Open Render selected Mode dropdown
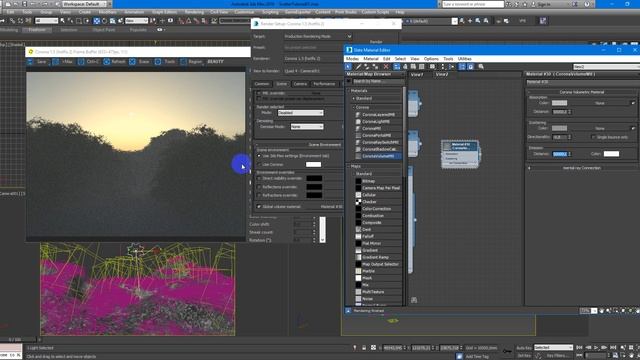640x360 pixels. [300, 113]
